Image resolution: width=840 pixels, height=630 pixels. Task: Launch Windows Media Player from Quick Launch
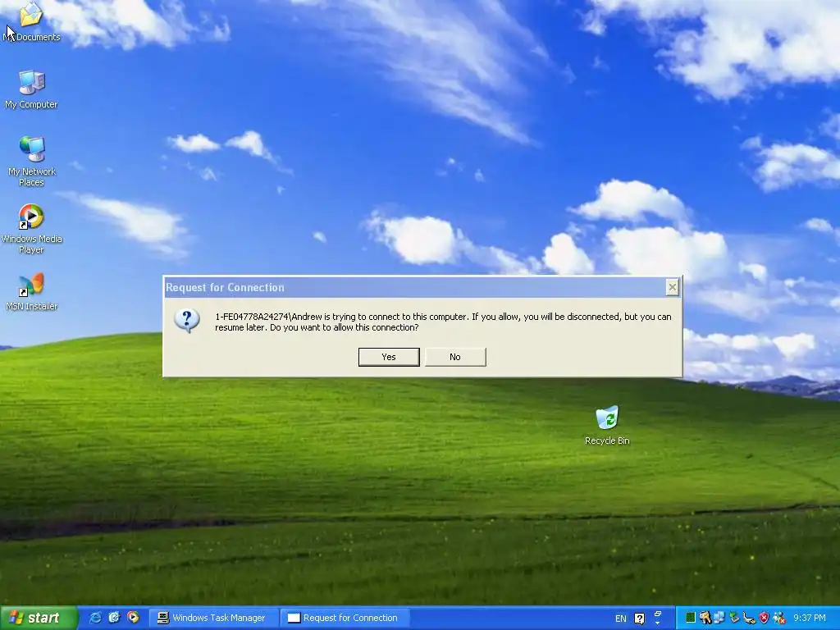pyautogui.click(x=133, y=618)
